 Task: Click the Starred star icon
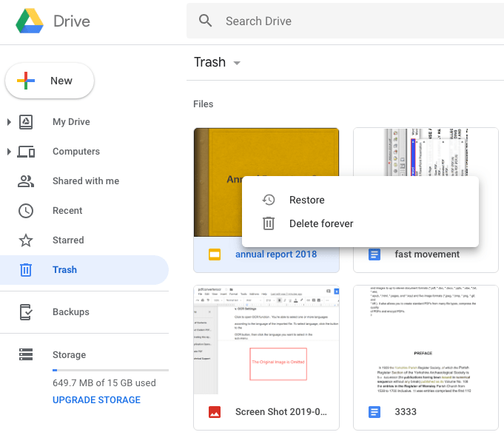point(26,240)
